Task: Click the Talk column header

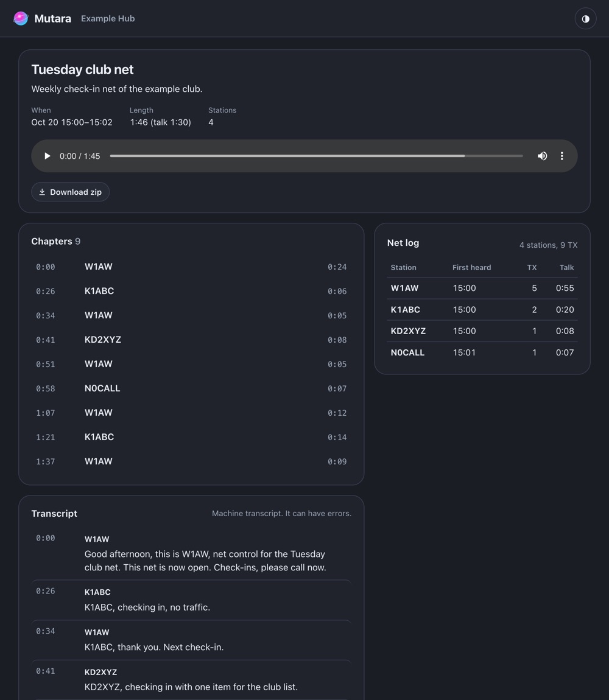Action: click(566, 267)
